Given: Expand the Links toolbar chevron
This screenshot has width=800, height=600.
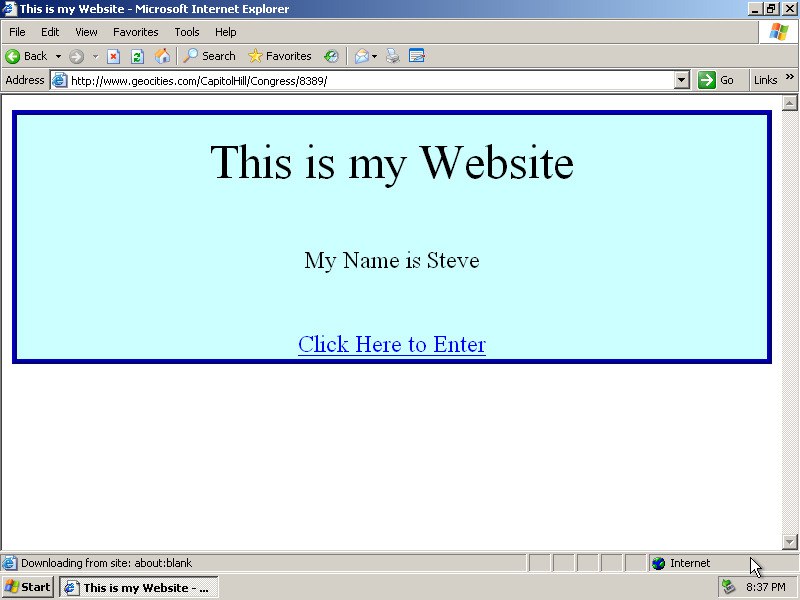Looking at the screenshot, I should point(789,77).
